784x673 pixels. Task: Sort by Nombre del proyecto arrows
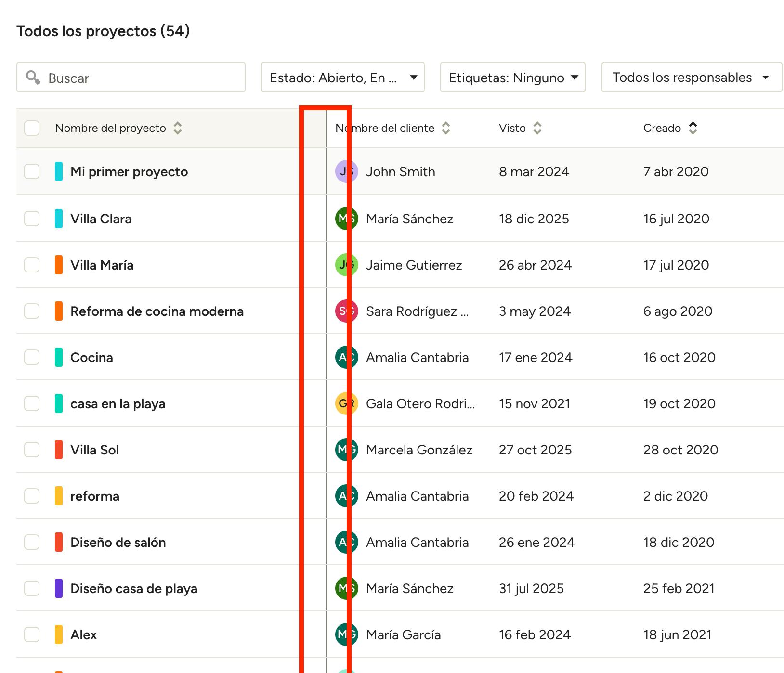pos(178,128)
